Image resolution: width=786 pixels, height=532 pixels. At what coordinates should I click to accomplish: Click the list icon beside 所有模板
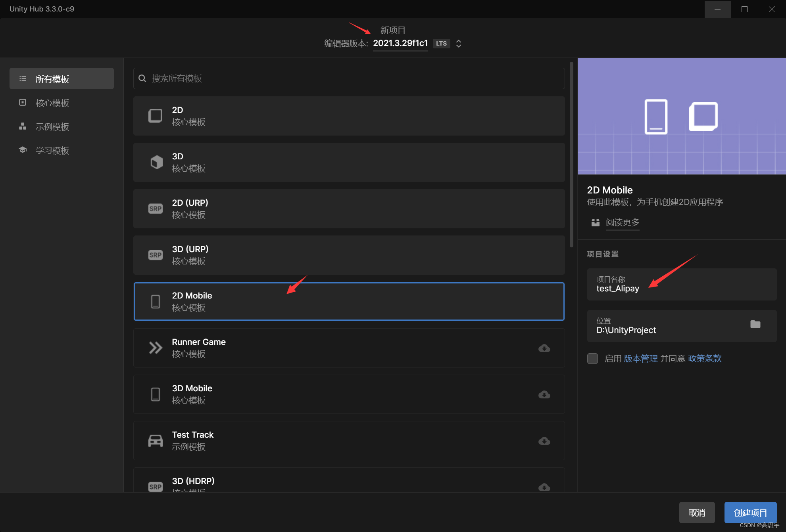(23, 78)
